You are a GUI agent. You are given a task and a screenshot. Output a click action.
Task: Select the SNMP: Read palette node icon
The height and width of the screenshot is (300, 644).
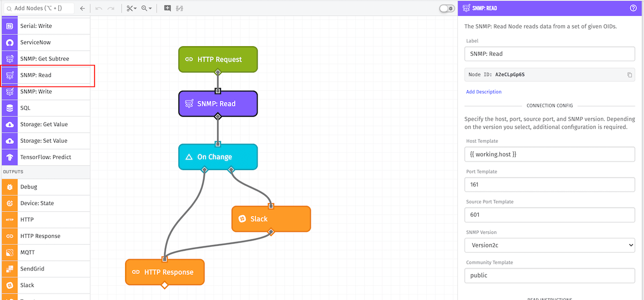tap(9, 75)
